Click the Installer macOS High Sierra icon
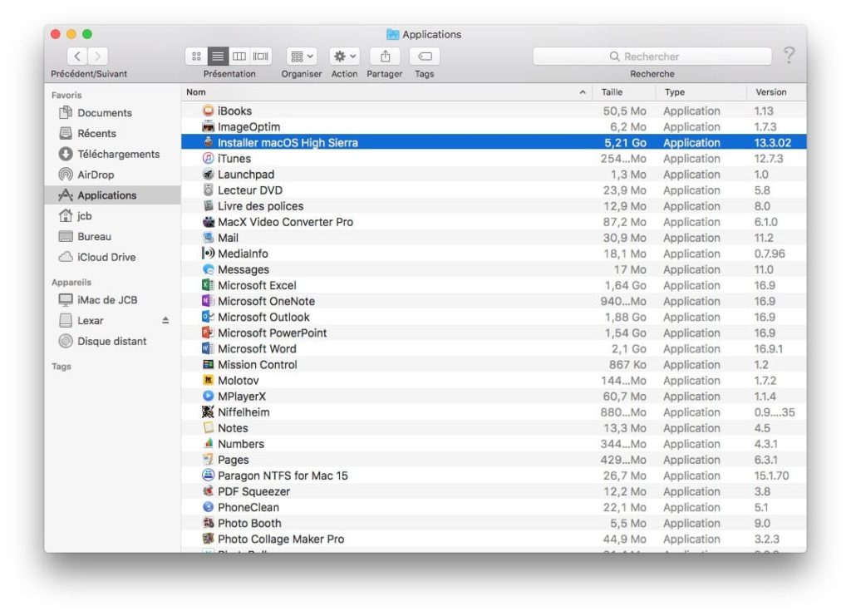This screenshot has width=851, height=616. (x=208, y=142)
